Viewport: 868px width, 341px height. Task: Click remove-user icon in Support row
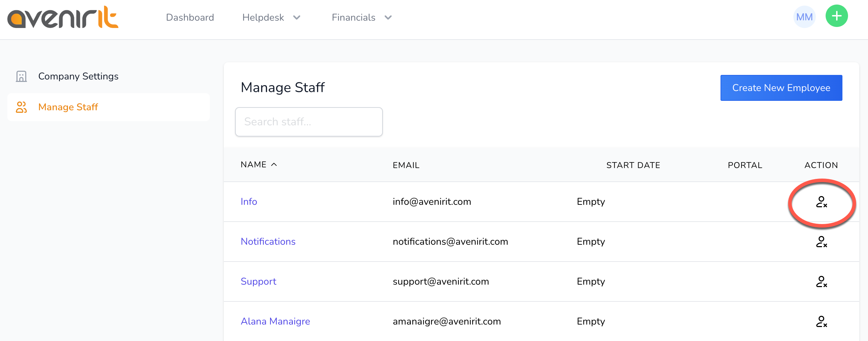point(821,282)
